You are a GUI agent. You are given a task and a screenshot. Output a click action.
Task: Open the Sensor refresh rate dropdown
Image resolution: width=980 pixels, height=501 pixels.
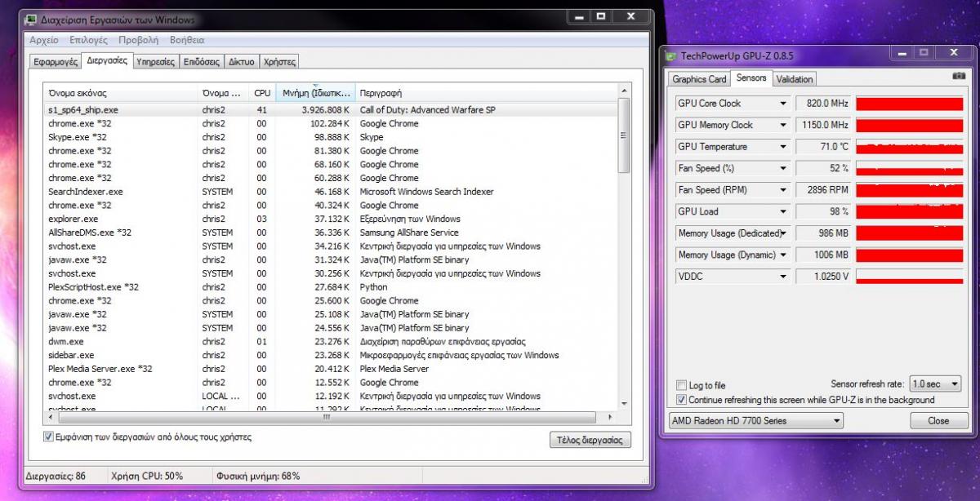[x=935, y=384]
